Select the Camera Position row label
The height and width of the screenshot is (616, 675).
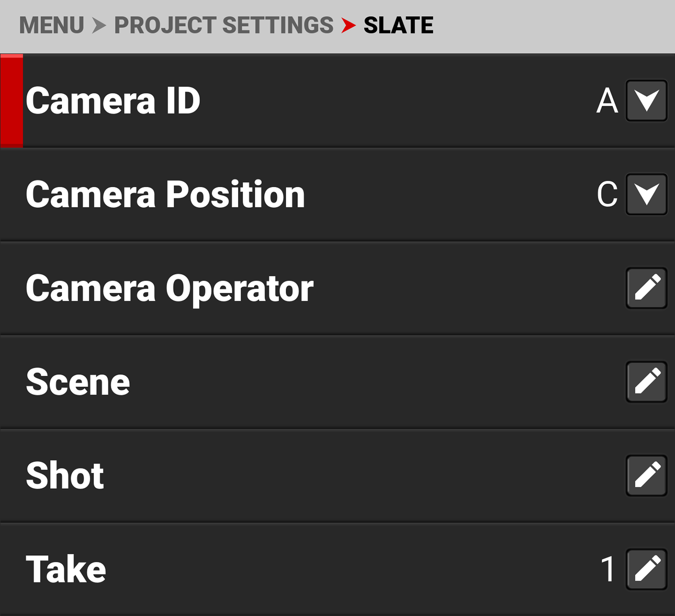pyautogui.click(x=165, y=195)
